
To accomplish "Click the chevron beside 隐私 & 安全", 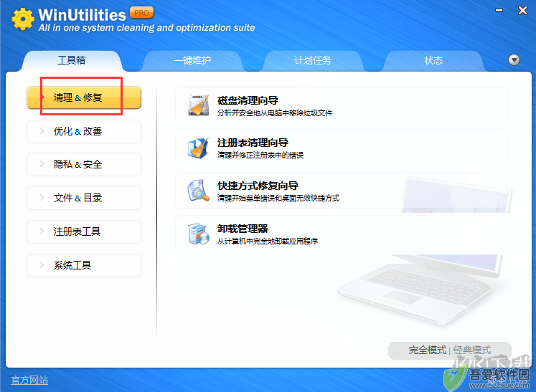I will (42, 164).
